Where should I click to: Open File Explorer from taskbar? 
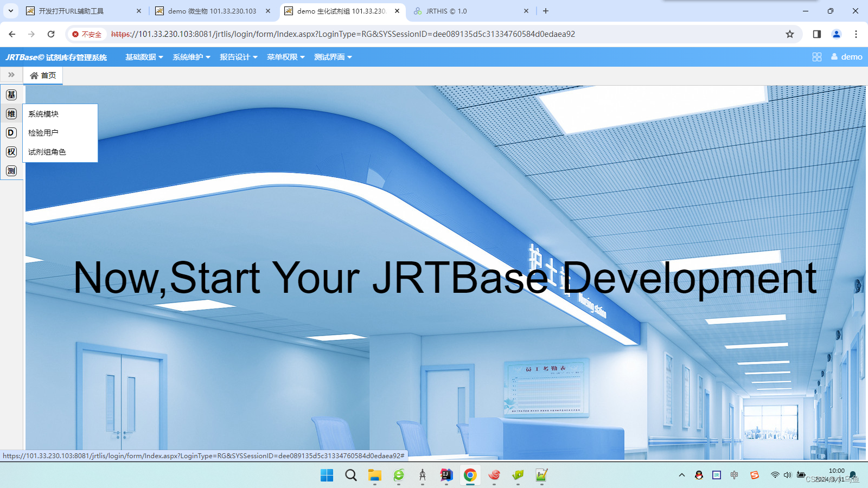pyautogui.click(x=375, y=476)
